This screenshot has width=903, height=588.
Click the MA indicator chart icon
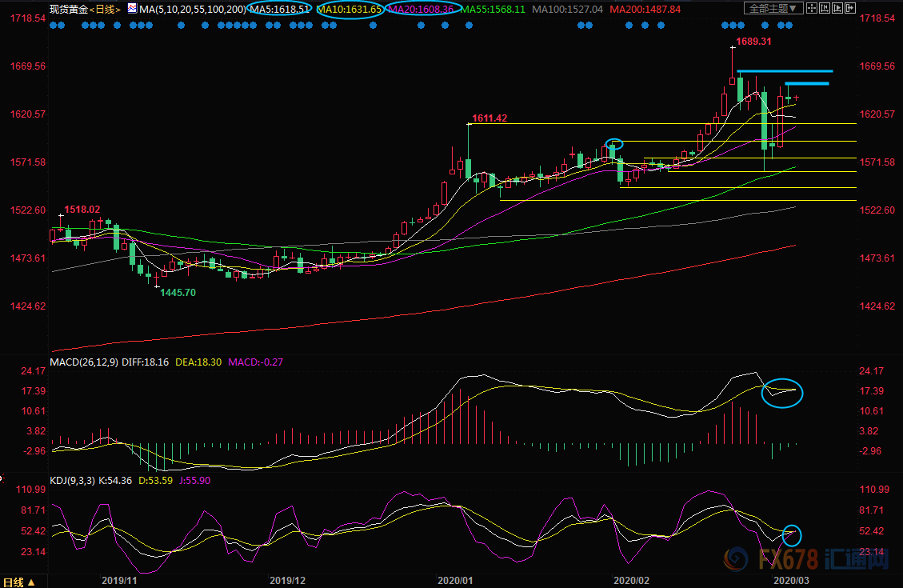[x=131, y=9]
